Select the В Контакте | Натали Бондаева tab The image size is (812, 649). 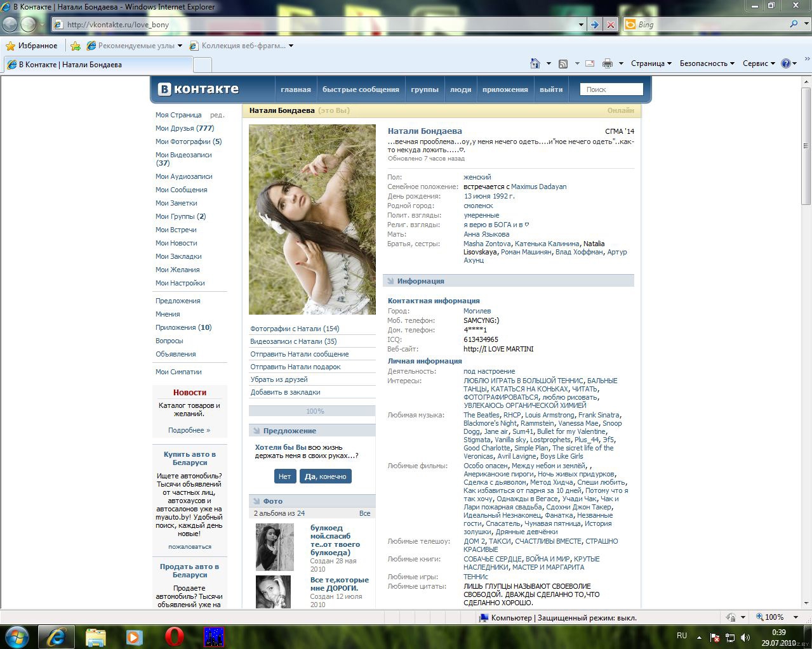click(98, 65)
